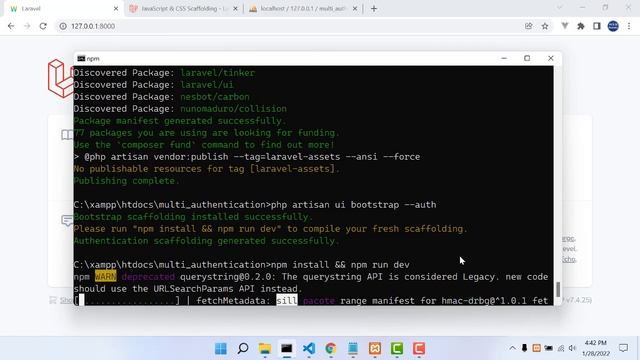Image resolution: width=640 pixels, height=360 pixels.
Task: Click the orange XAMPP tray icon
Action: pyautogui.click(x=536, y=348)
